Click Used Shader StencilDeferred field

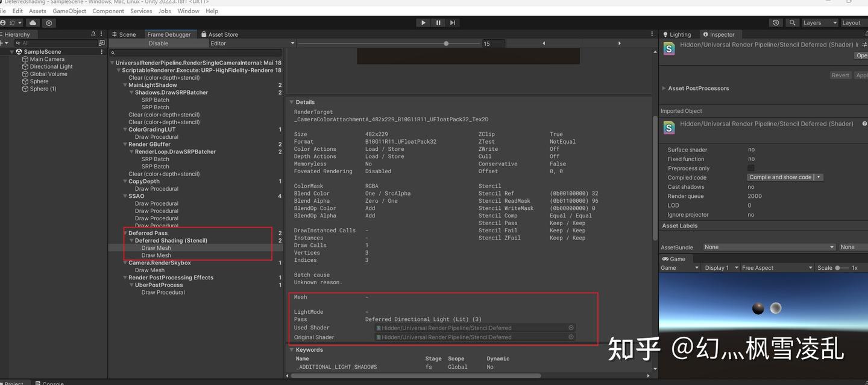tap(474, 328)
